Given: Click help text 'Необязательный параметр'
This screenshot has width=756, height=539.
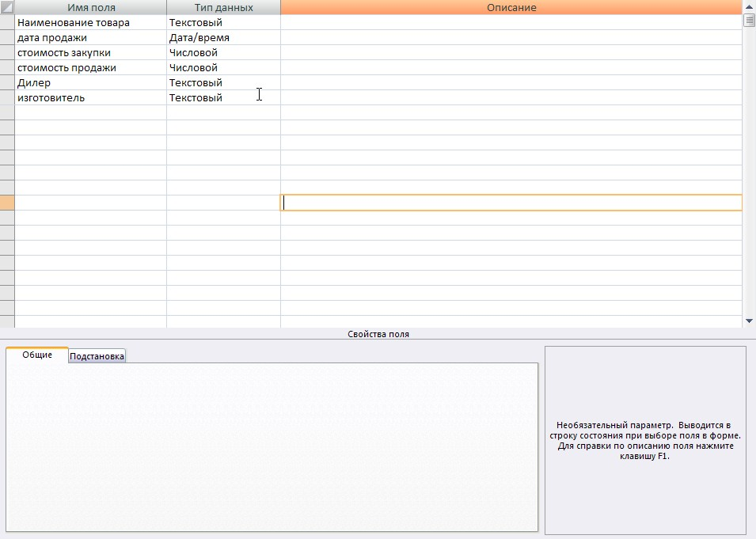Looking at the screenshot, I should tap(614, 425).
